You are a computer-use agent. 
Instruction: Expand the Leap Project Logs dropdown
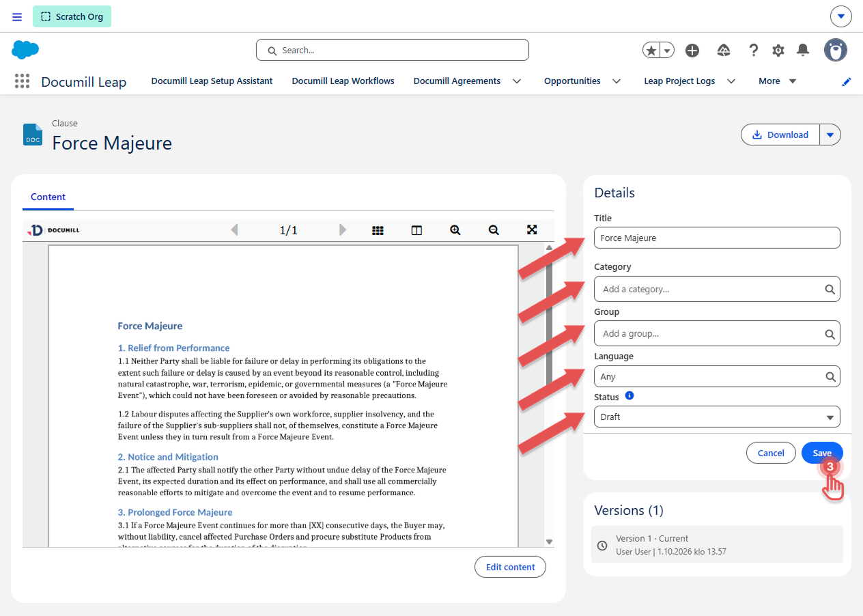point(731,81)
